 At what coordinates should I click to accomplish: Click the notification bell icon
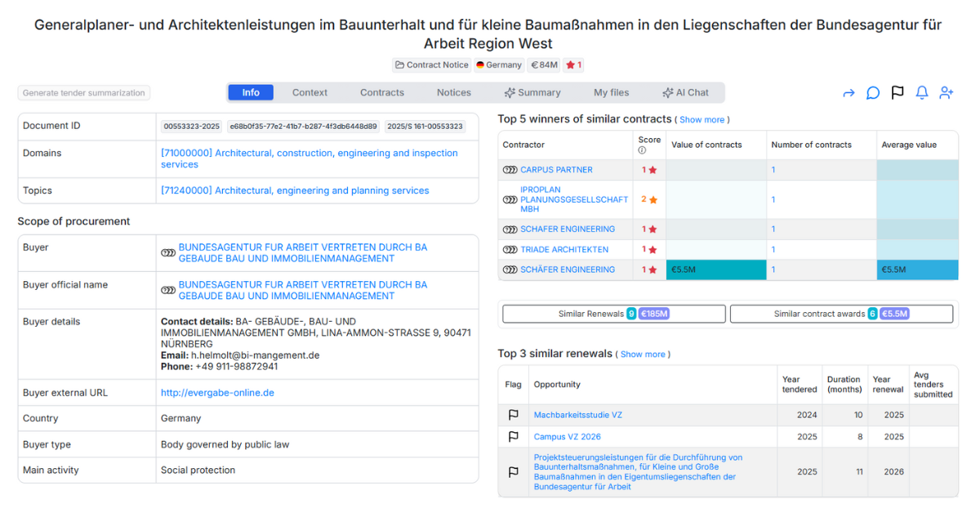(x=922, y=93)
